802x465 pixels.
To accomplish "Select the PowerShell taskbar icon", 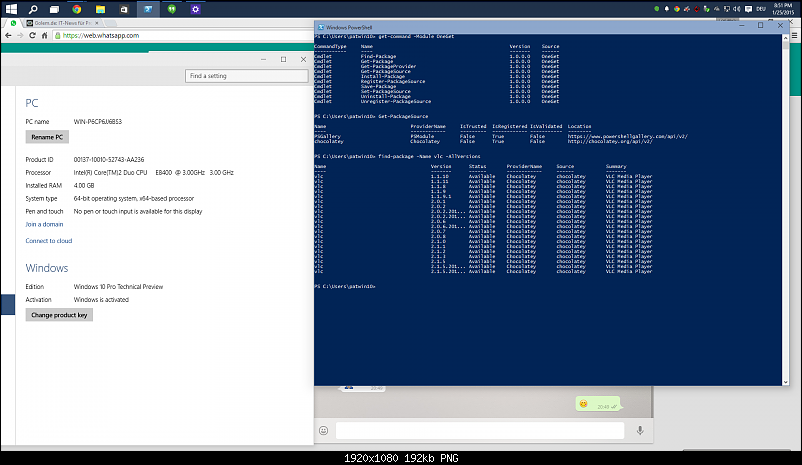I will (x=148, y=9).
